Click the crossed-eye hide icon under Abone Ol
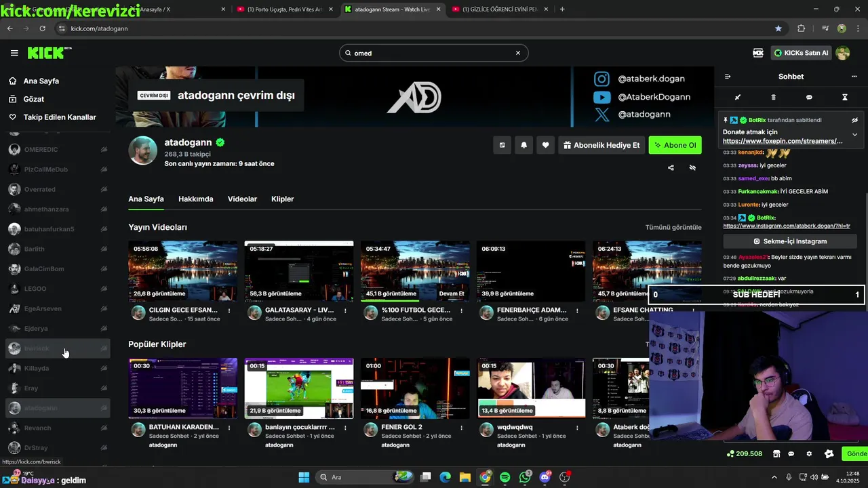 692,167
